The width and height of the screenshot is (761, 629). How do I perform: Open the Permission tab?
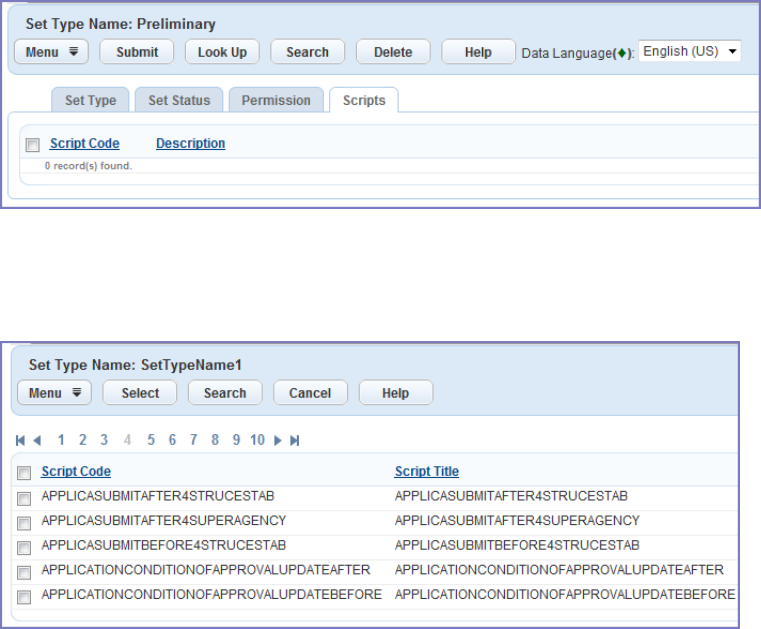click(276, 100)
